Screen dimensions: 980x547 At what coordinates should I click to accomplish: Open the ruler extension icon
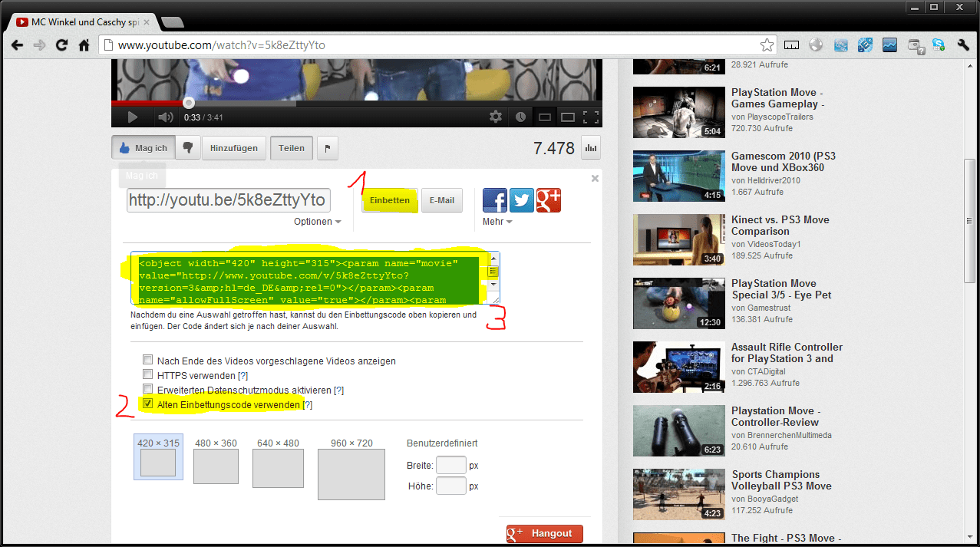pos(791,44)
